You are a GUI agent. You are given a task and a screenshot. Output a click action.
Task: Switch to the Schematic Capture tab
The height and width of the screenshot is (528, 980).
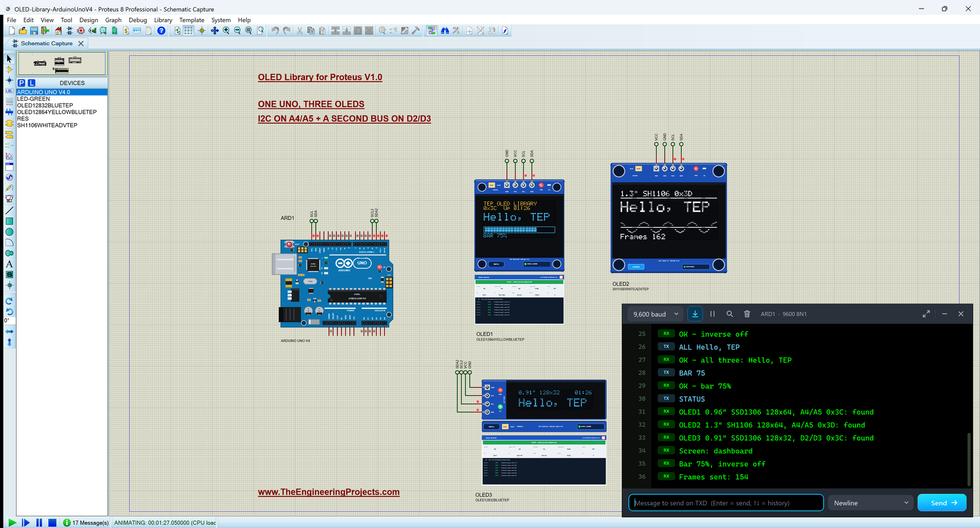(46, 44)
